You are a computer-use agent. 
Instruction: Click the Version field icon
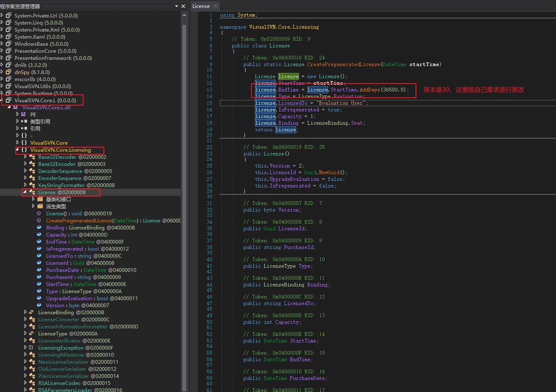point(39,305)
